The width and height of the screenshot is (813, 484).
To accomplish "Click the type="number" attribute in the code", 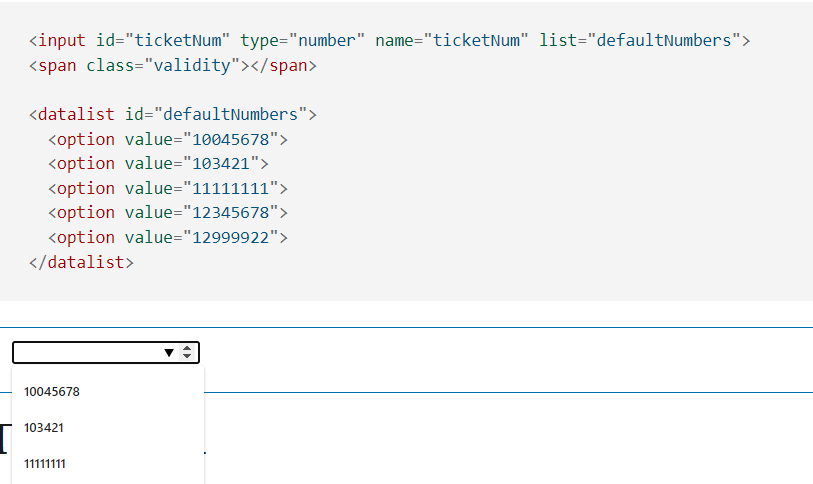I will (x=302, y=40).
